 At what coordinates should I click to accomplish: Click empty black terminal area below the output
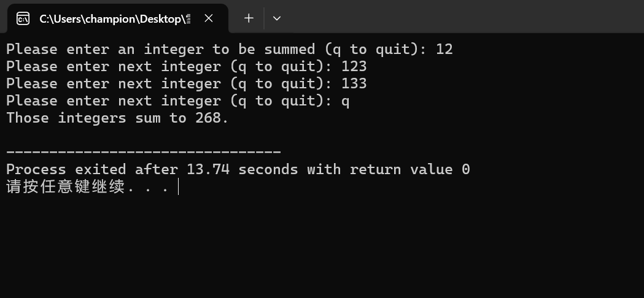[322, 246]
